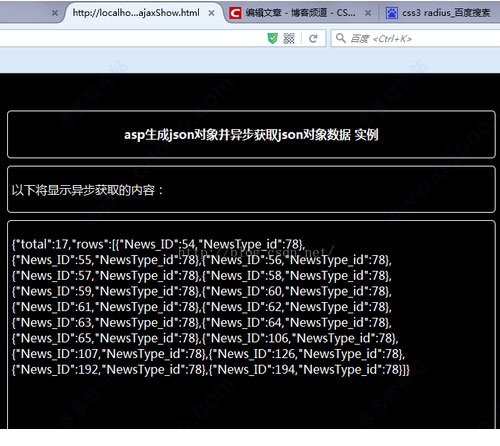Click the search magnifier icon
This screenshot has height=446, width=500.
(340, 38)
